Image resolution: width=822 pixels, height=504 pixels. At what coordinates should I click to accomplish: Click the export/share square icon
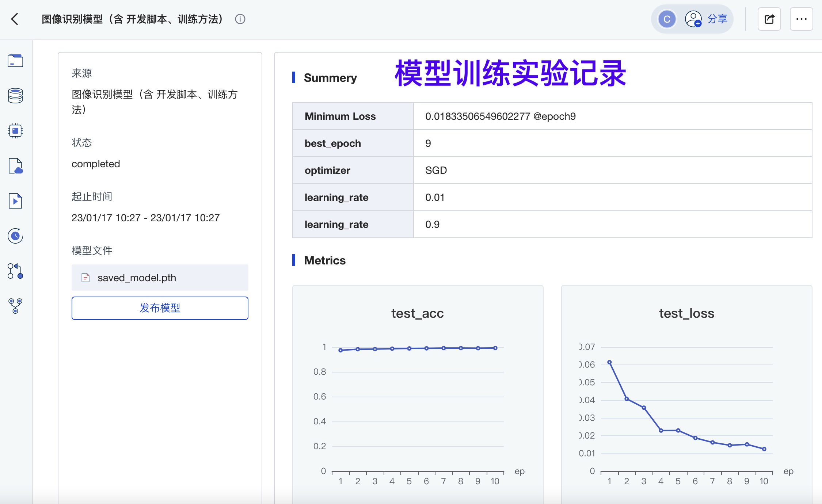click(769, 19)
